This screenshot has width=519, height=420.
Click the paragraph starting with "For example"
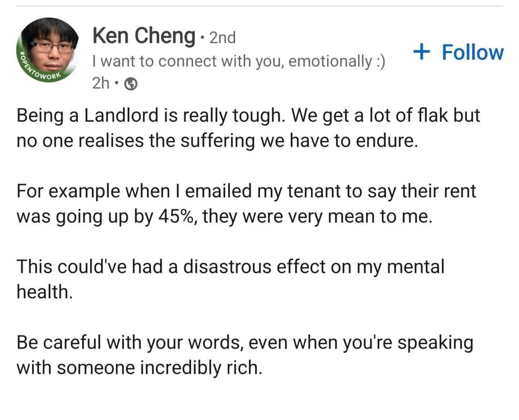[x=246, y=202]
